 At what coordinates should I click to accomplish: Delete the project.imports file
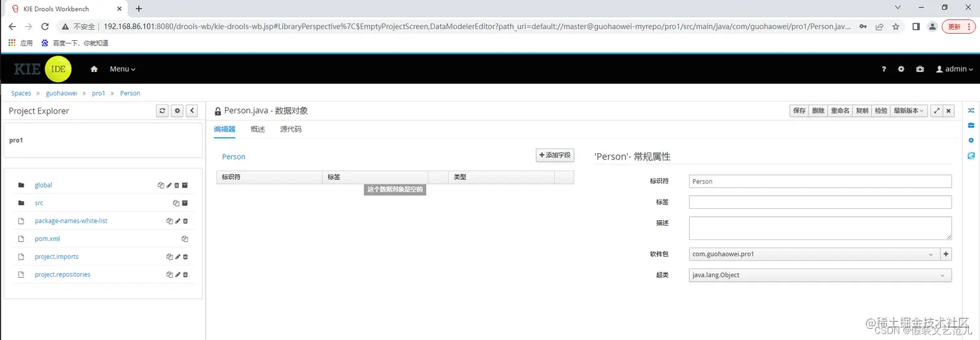[x=185, y=256]
